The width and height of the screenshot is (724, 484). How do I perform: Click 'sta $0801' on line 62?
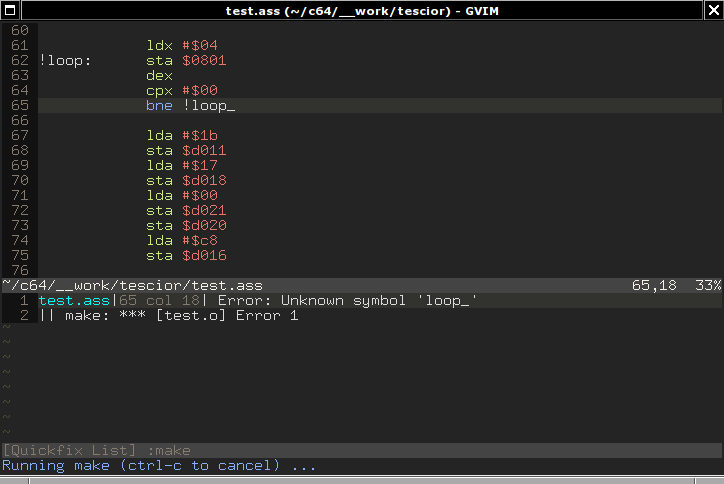(186, 60)
